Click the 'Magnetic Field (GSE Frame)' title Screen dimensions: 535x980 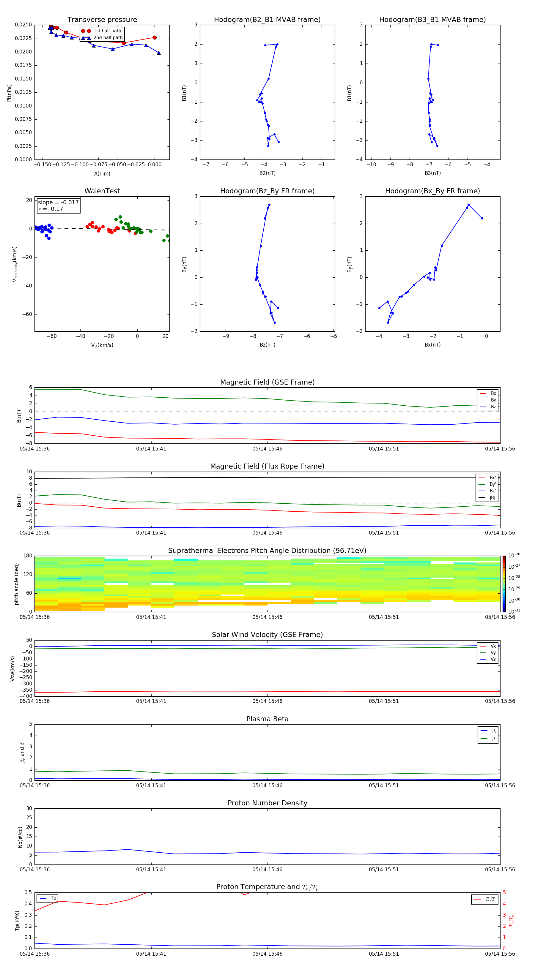267,382
